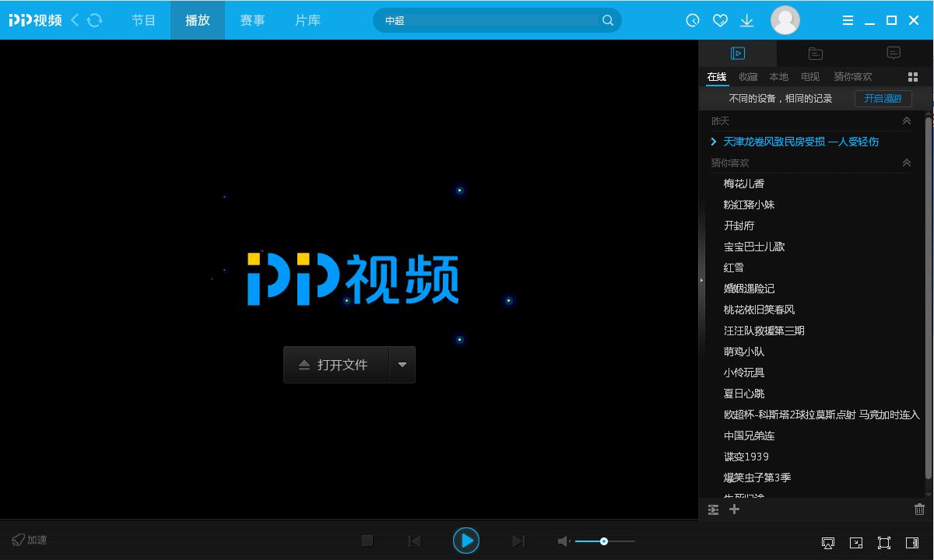Collapse the 昨天 history section

pos(906,121)
